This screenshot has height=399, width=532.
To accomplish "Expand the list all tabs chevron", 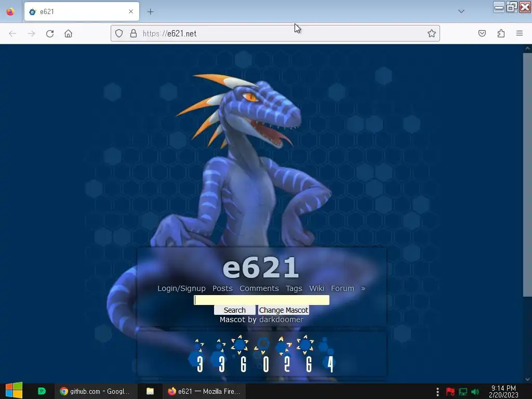I will coord(461,11).
